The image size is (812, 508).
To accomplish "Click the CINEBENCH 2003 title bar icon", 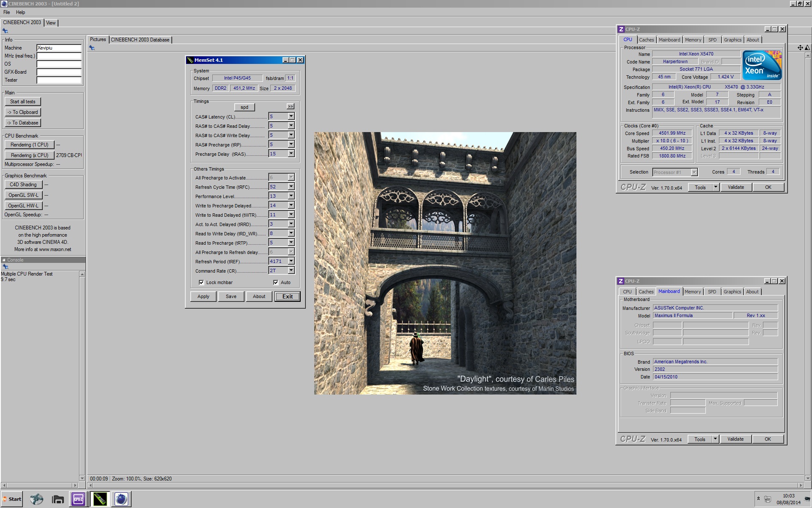I will pyautogui.click(x=4, y=4).
